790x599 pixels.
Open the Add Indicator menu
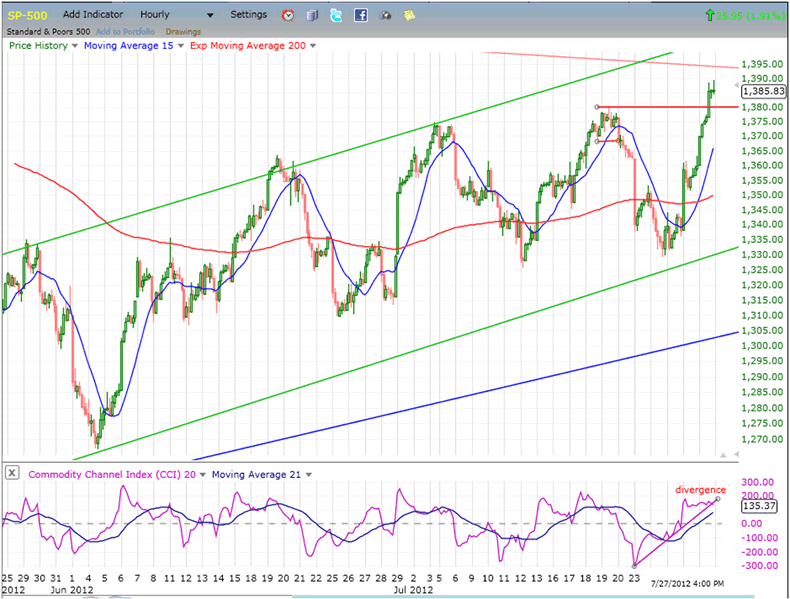pos(92,15)
